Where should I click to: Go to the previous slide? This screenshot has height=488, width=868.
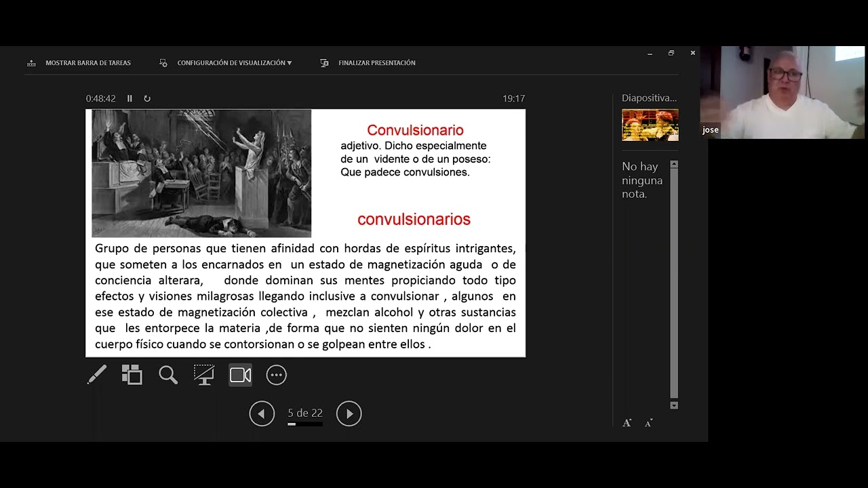(262, 413)
